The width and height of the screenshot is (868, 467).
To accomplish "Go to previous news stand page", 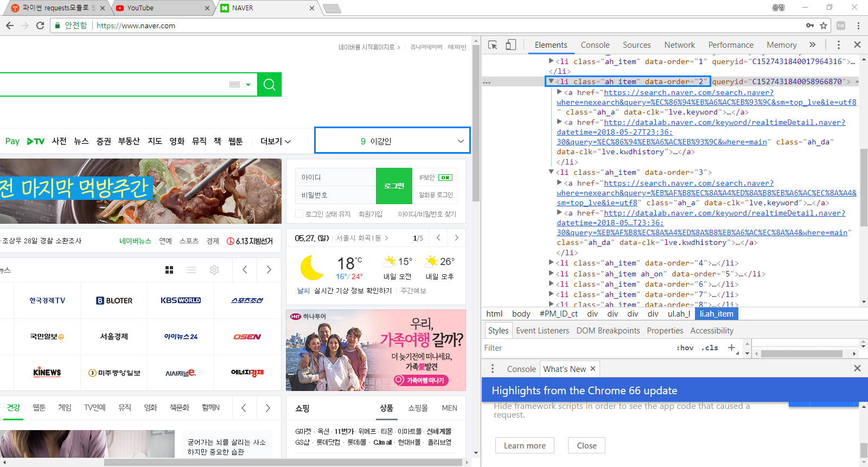I will coord(245,270).
